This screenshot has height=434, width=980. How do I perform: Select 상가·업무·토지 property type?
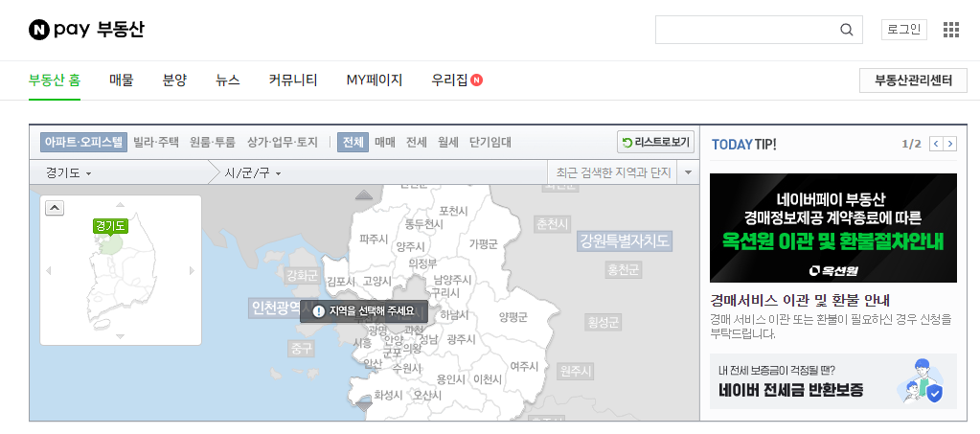tap(283, 142)
